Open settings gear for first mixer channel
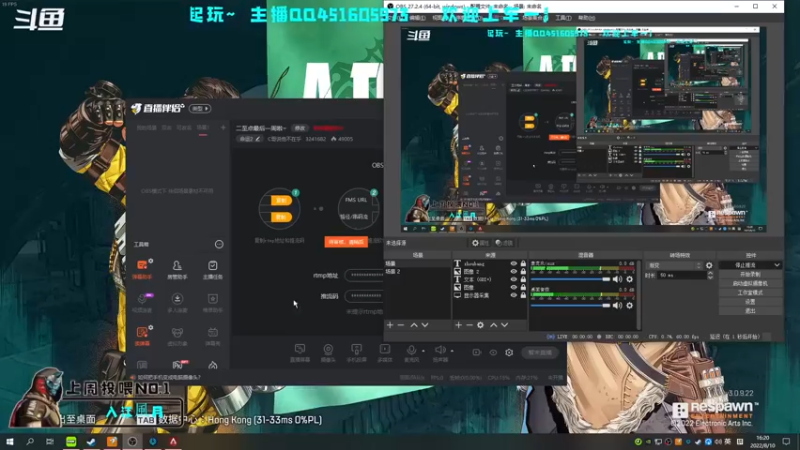Image resolution: width=800 pixels, height=450 pixels. (x=630, y=279)
